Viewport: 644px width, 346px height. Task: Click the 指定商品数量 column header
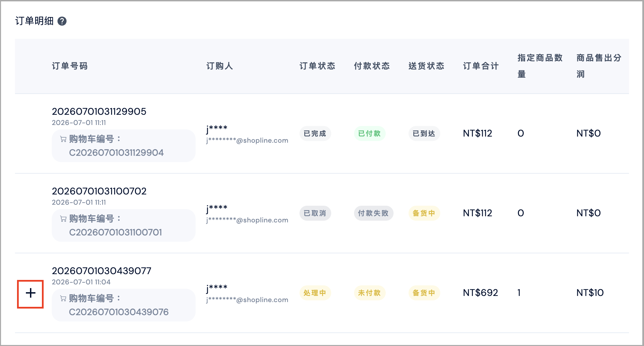click(540, 66)
